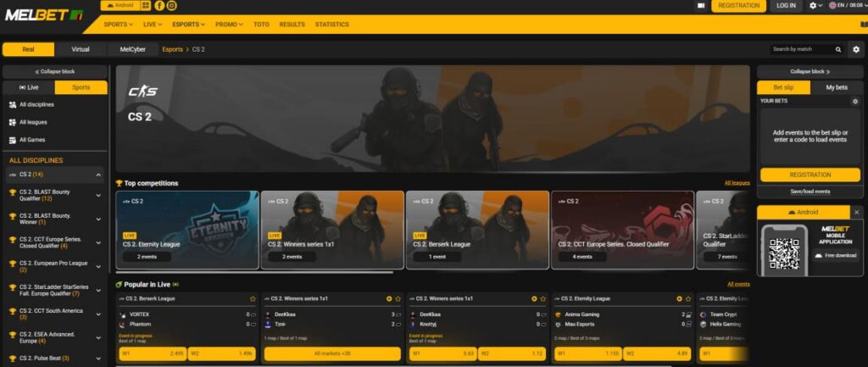Click the gear icon beside the search box
The height and width of the screenshot is (367, 868).
click(856, 49)
